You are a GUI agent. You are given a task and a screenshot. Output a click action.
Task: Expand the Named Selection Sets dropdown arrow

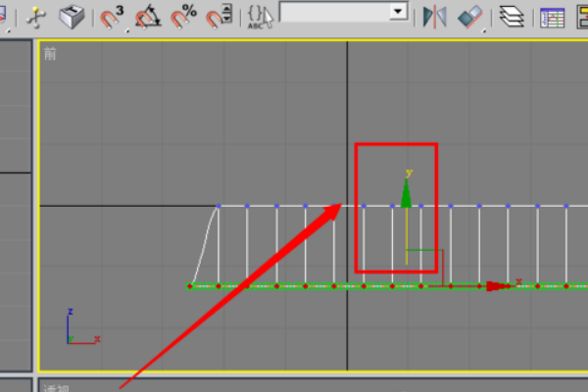click(398, 12)
